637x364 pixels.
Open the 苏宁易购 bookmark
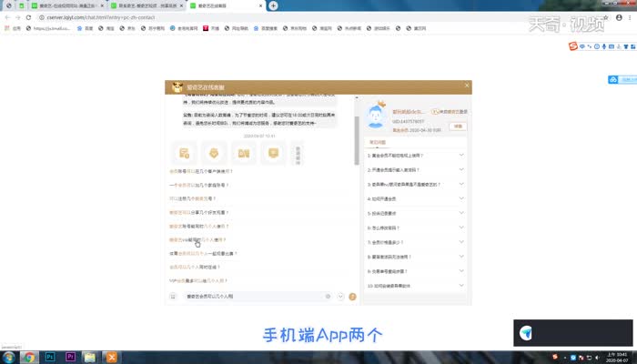click(x=153, y=28)
